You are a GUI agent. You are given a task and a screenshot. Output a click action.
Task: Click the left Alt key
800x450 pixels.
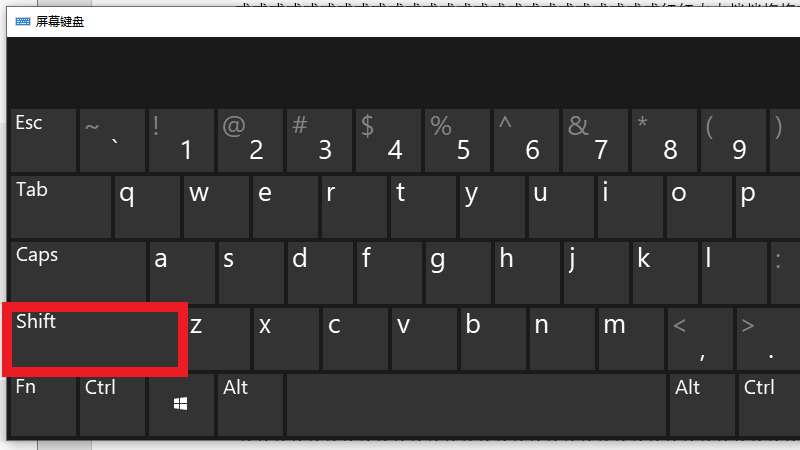point(251,405)
